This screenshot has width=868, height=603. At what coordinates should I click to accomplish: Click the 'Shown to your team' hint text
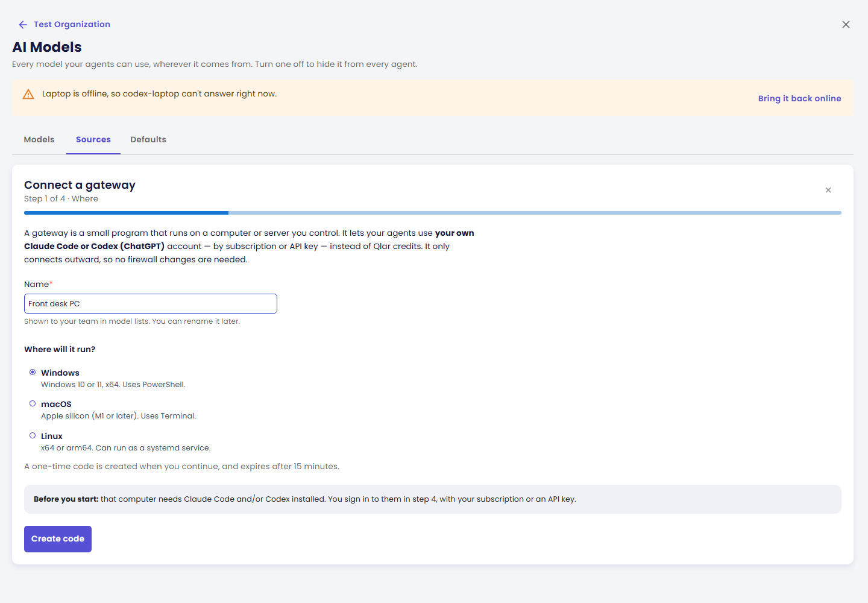click(x=132, y=321)
